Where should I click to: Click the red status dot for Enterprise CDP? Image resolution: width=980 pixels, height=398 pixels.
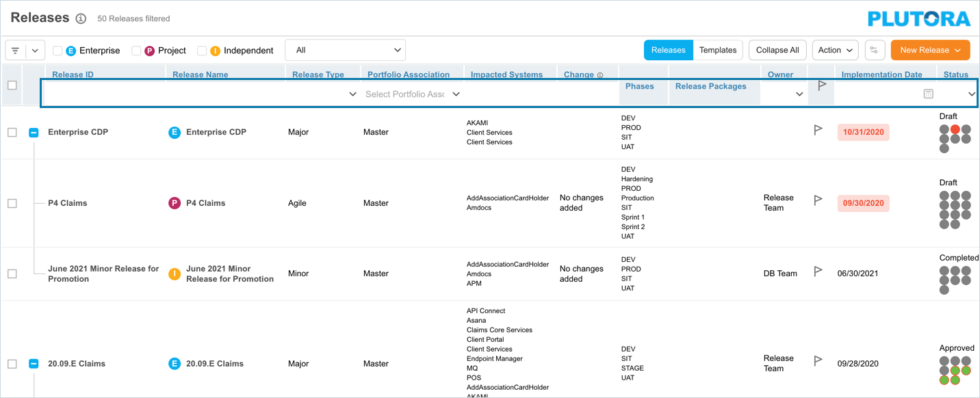click(x=955, y=129)
